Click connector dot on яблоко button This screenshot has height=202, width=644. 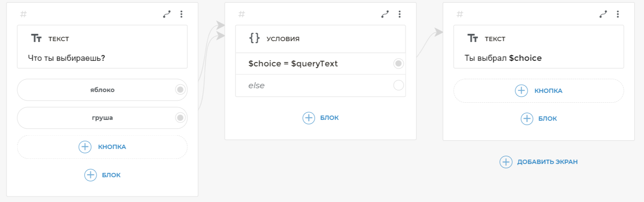pos(180,89)
